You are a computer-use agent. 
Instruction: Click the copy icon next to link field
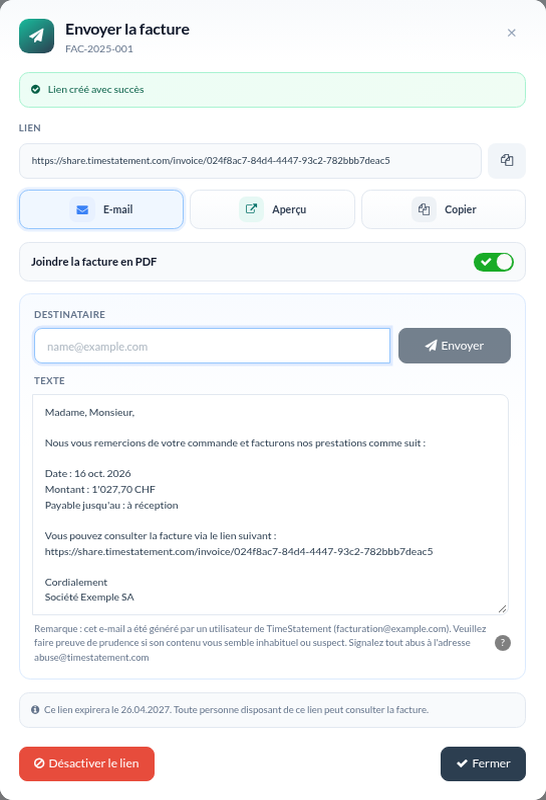(x=507, y=161)
